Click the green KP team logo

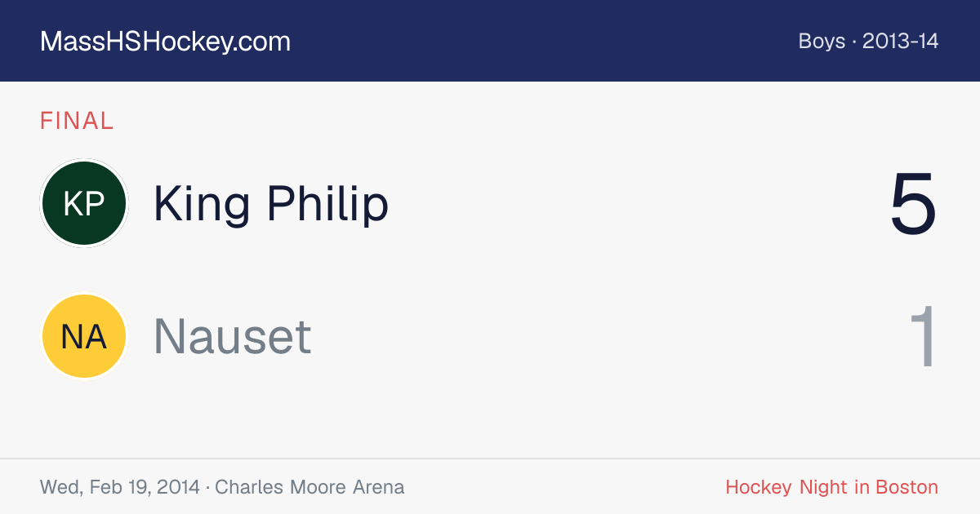84,204
